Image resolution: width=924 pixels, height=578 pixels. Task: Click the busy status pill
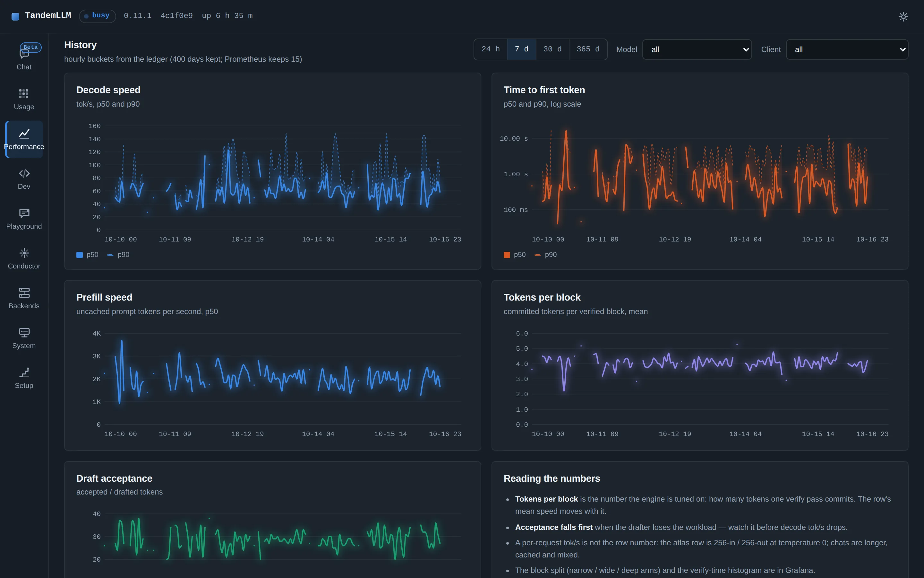tap(97, 16)
